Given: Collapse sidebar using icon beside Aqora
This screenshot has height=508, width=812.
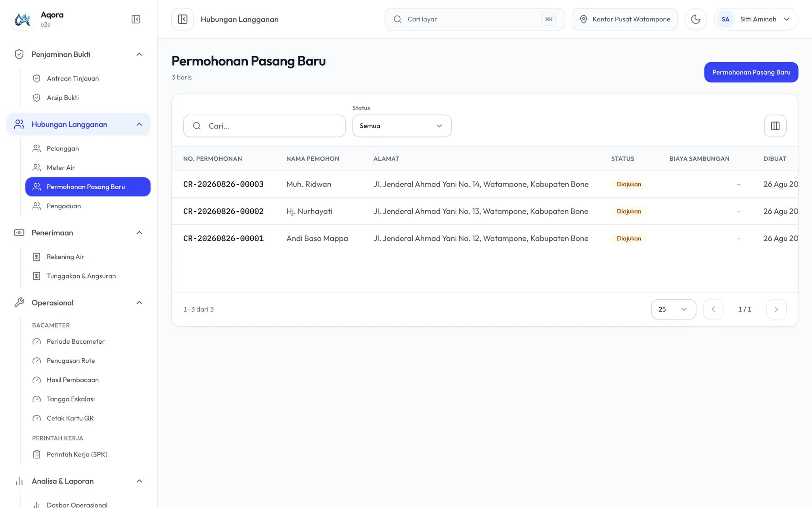Looking at the screenshot, I should 136,19.
